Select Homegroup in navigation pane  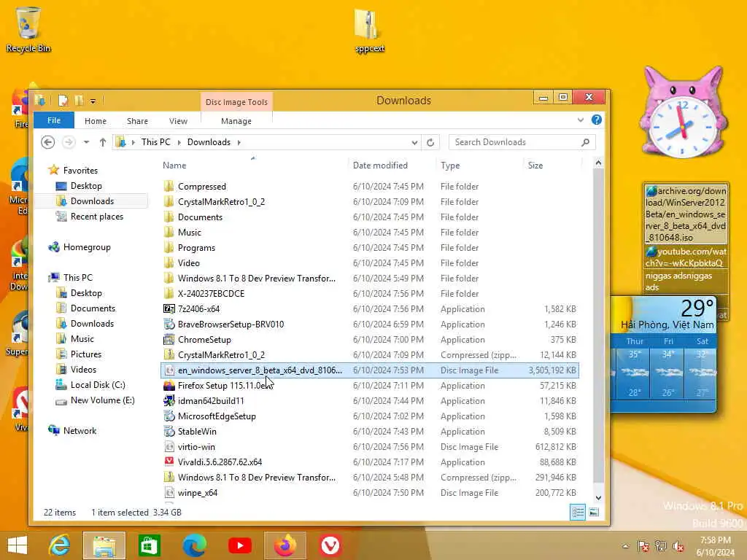(87, 247)
